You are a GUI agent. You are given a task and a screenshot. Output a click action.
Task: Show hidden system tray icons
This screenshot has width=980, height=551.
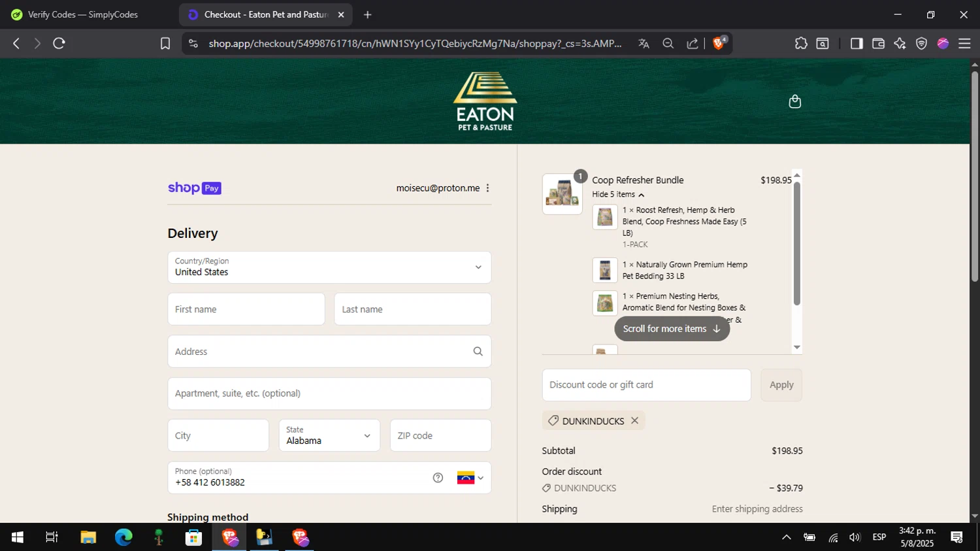787,537
